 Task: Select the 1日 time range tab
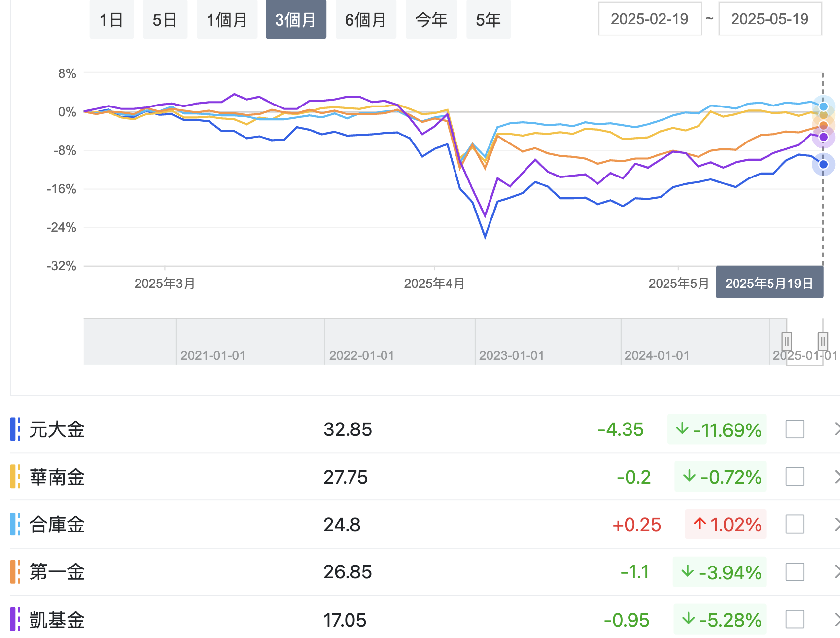click(111, 20)
